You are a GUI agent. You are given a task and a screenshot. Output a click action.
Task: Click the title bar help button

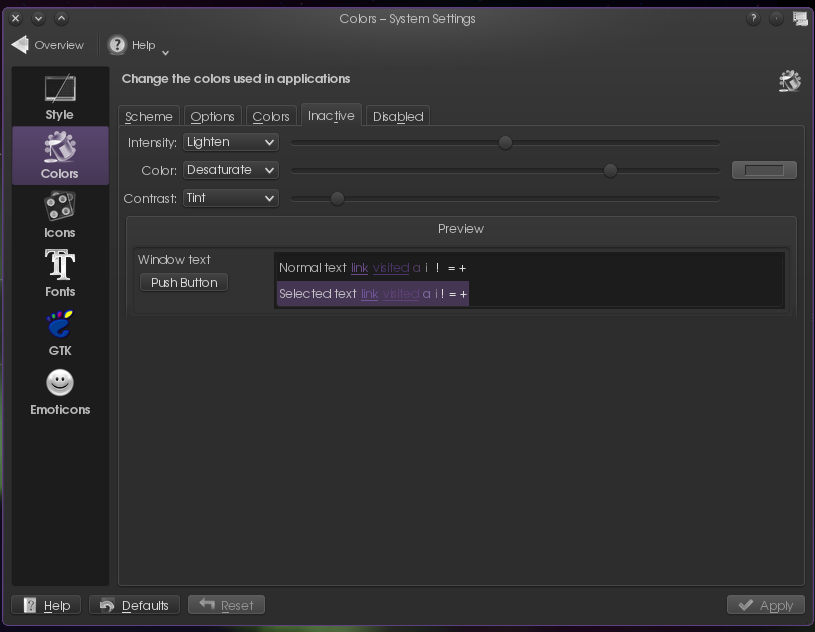[753, 19]
